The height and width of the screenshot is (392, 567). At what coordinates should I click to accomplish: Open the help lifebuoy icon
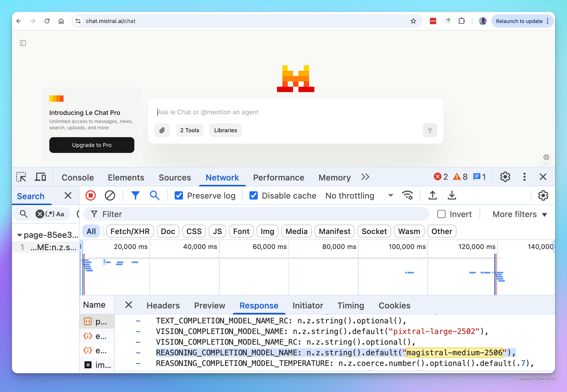click(x=546, y=157)
